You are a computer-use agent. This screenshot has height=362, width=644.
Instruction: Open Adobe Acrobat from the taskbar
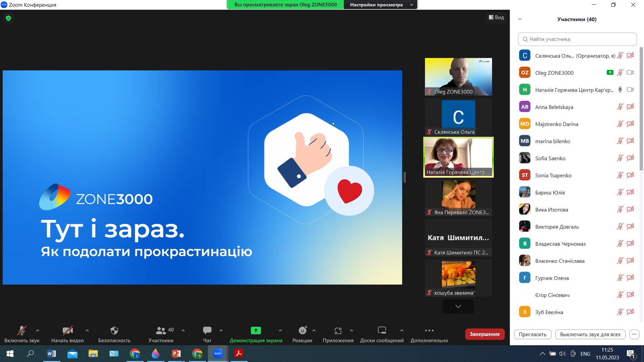[x=238, y=354]
